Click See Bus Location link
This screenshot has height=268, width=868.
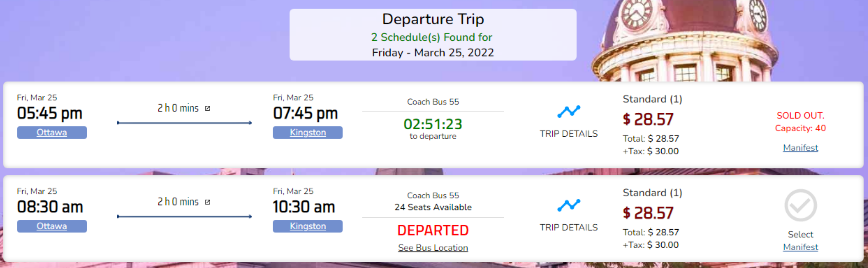(x=433, y=248)
